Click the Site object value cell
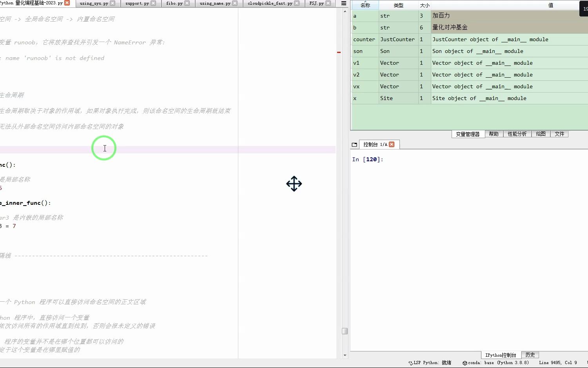The height and width of the screenshot is (368, 588). [509, 98]
